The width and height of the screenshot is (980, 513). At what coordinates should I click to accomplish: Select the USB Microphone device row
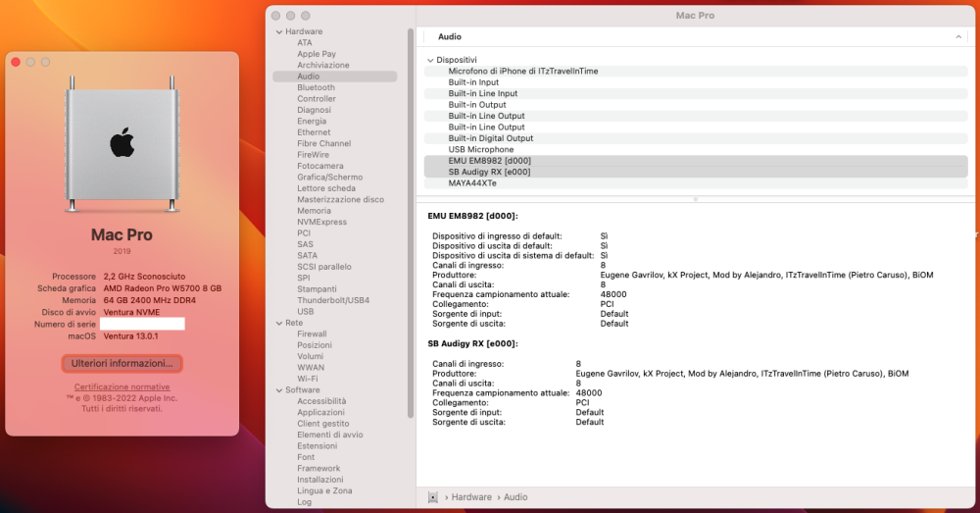pyautogui.click(x=696, y=150)
